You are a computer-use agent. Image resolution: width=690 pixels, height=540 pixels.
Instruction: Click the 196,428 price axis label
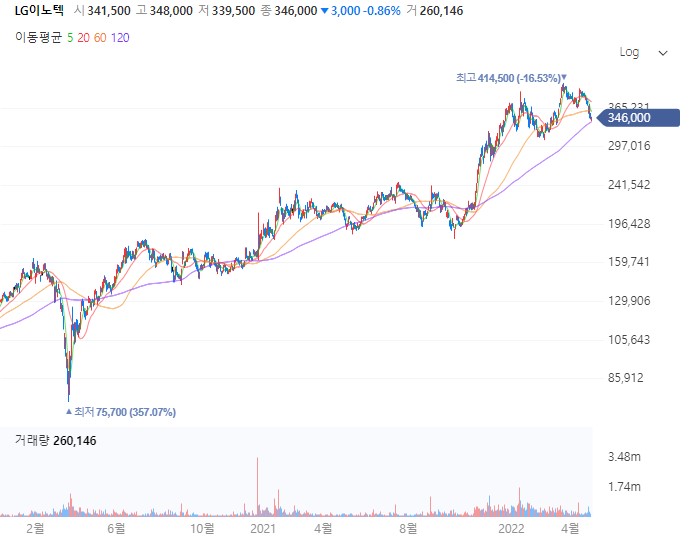click(x=629, y=224)
